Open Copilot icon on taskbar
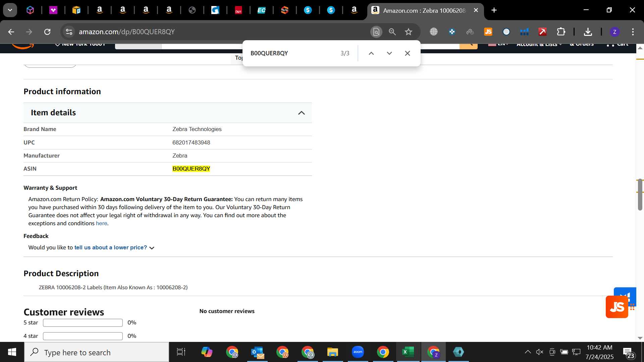Screen dimensions: 644x362 coord(207,352)
